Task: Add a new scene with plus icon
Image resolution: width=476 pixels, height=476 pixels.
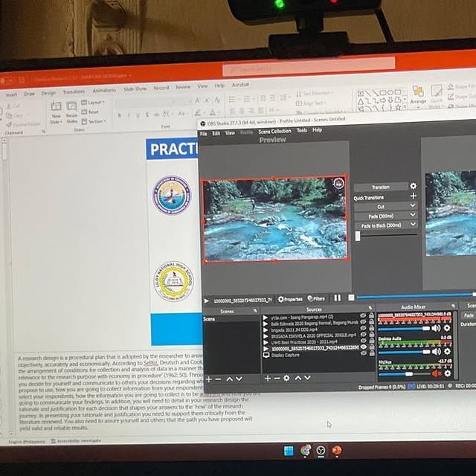Action: (208, 379)
